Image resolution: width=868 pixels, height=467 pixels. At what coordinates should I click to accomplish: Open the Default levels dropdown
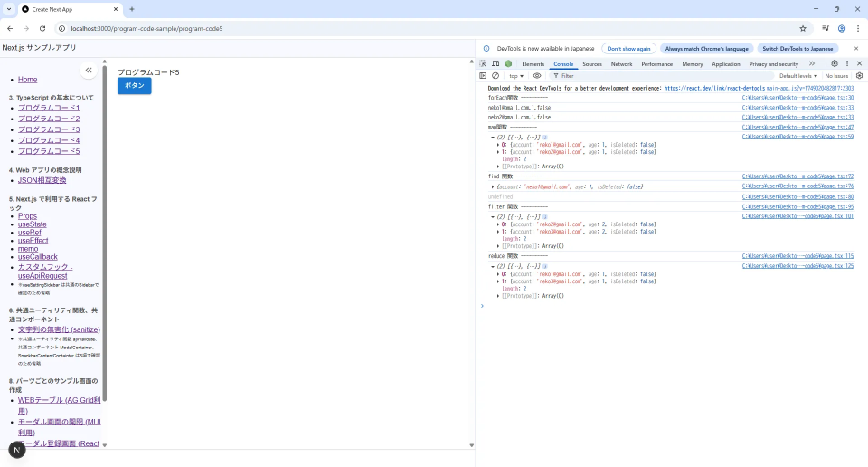797,76
